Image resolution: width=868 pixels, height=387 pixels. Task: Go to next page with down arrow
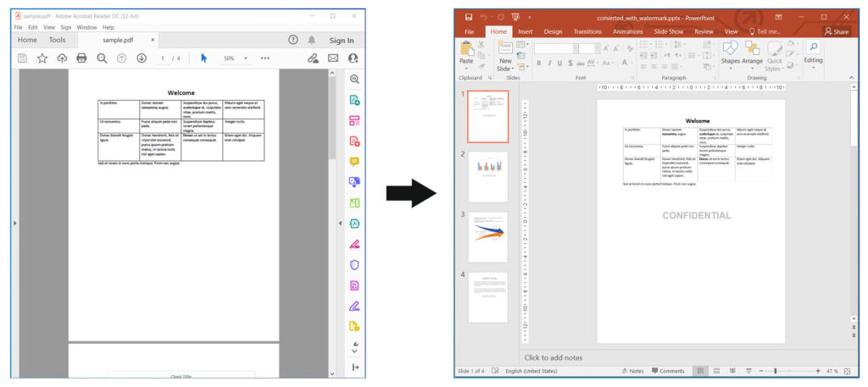click(x=141, y=58)
